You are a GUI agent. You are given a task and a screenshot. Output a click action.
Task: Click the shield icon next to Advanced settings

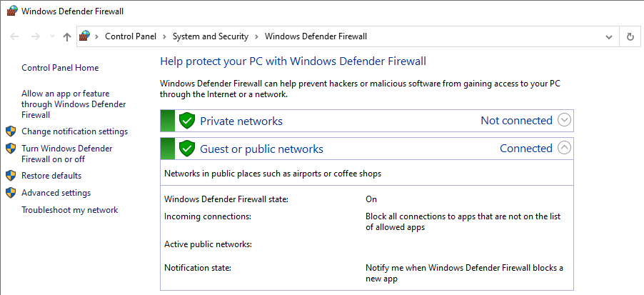(x=11, y=193)
